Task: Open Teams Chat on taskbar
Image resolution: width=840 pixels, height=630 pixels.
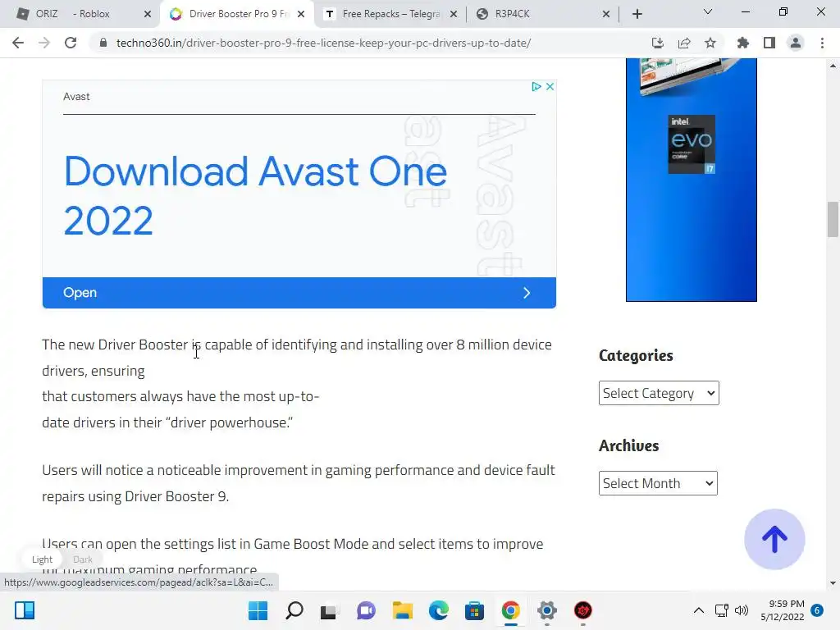Action: pyautogui.click(x=366, y=610)
